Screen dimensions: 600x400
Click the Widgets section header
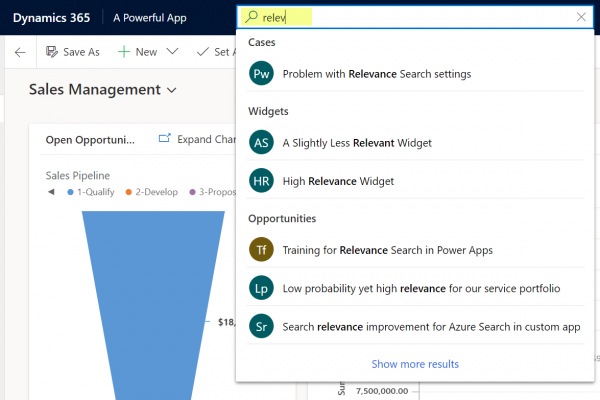[x=268, y=111]
